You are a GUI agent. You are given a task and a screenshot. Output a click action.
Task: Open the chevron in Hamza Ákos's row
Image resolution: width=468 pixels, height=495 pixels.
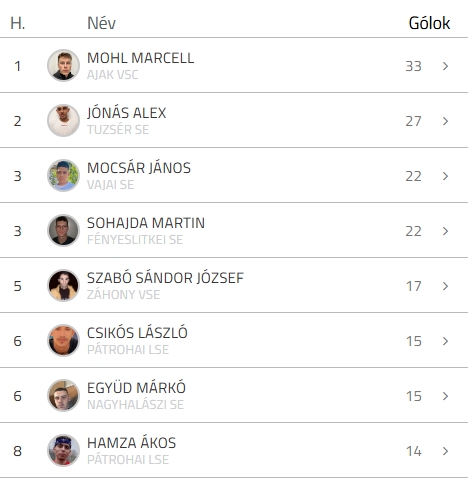click(445, 451)
